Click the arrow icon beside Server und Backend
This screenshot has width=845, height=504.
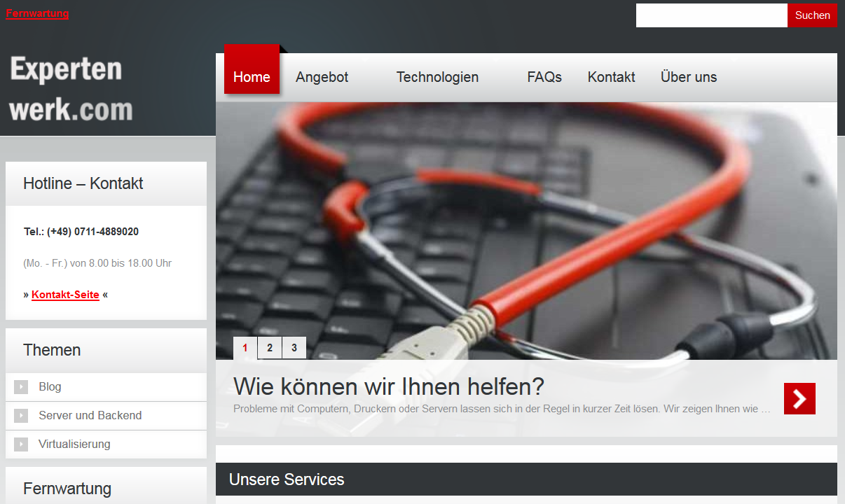[21, 415]
